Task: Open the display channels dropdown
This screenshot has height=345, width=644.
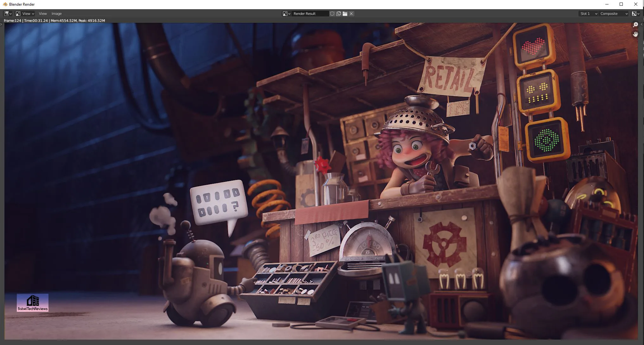Action: tap(635, 14)
